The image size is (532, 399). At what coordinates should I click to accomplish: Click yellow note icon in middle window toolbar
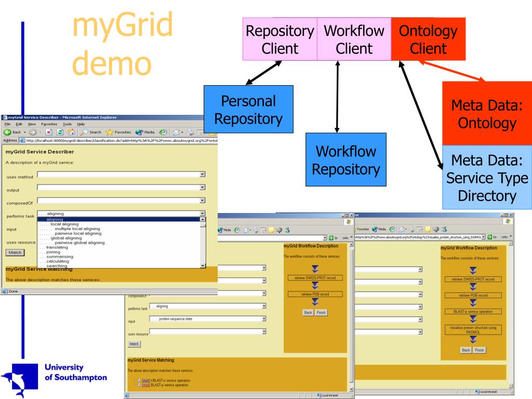click(271, 230)
